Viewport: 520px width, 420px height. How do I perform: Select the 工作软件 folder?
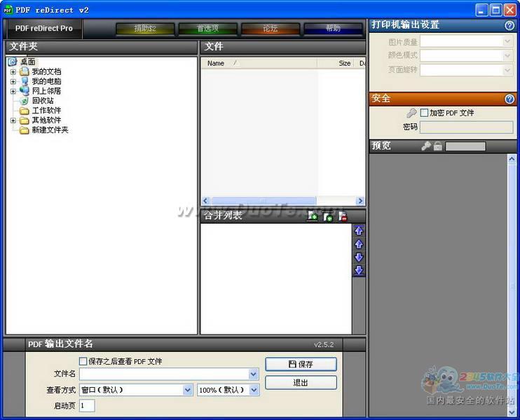click(x=46, y=111)
